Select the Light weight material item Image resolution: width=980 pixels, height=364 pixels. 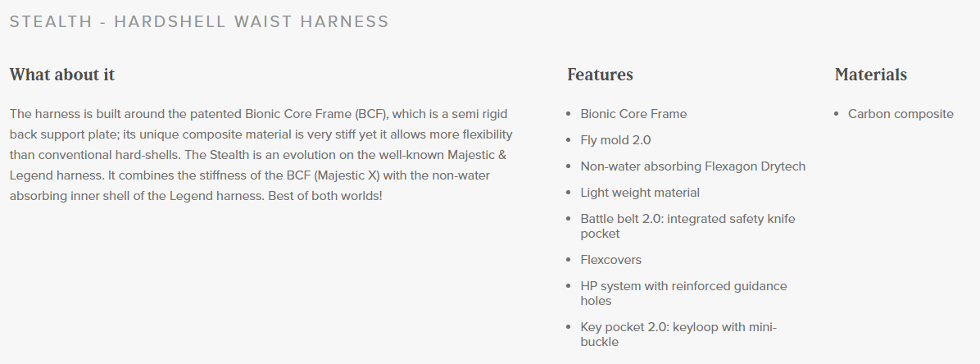point(640,193)
